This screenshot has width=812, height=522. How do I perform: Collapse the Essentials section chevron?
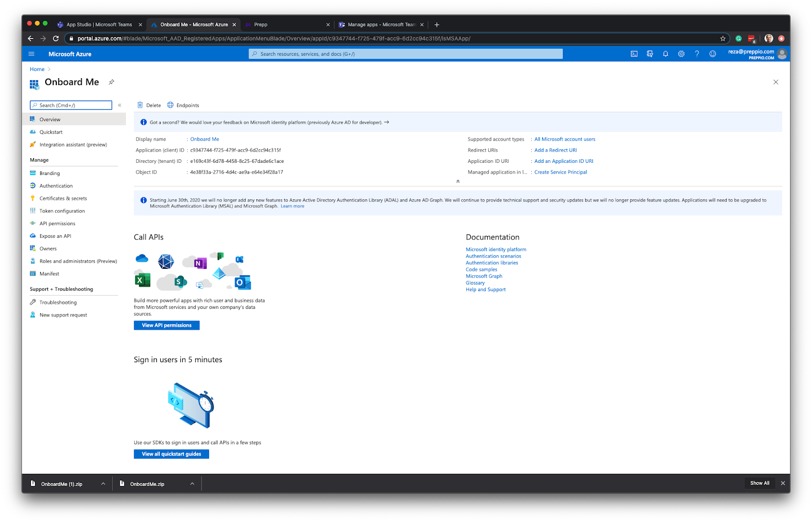[x=457, y=181]
